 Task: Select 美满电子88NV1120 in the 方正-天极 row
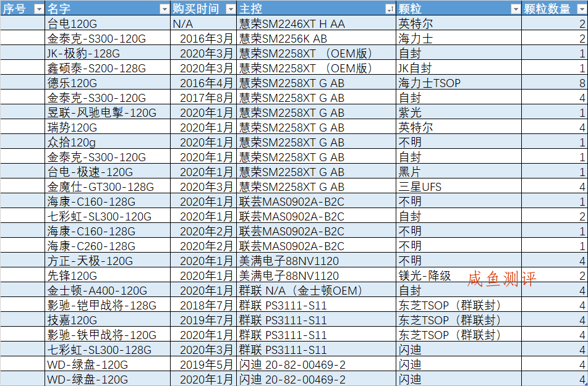click(x=316, y=261)
